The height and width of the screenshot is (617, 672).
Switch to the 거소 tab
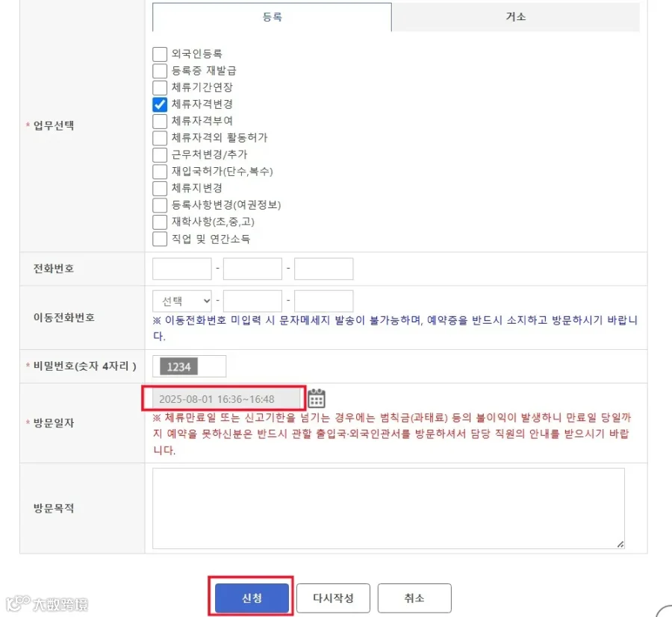coord(515,17)
